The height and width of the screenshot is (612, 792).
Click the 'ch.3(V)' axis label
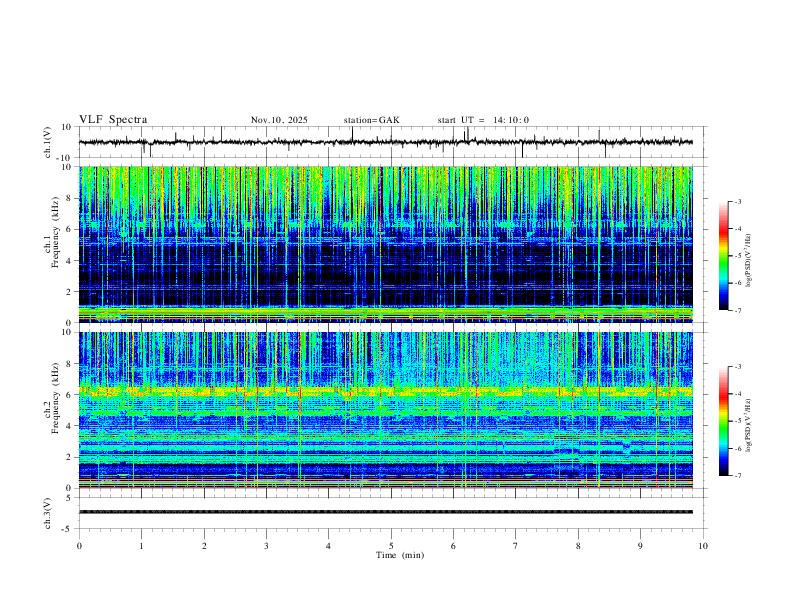point(48,514)
